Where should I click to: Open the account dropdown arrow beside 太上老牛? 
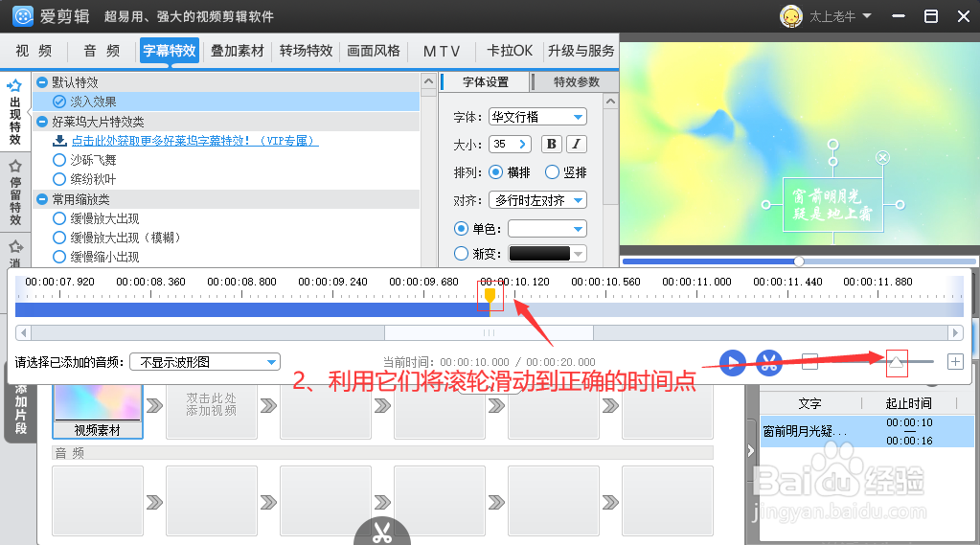point(867,15)
